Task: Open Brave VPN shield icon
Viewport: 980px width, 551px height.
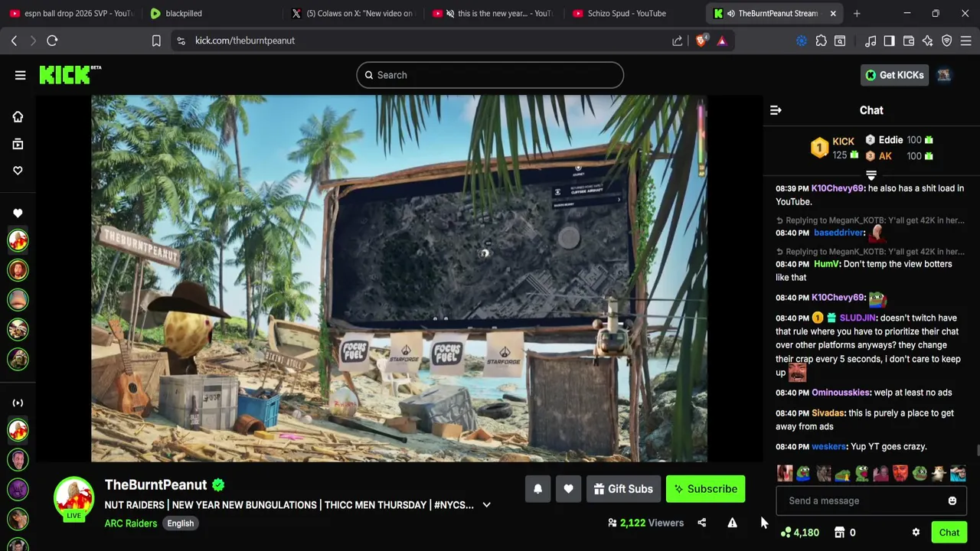Action: [947, 41]
